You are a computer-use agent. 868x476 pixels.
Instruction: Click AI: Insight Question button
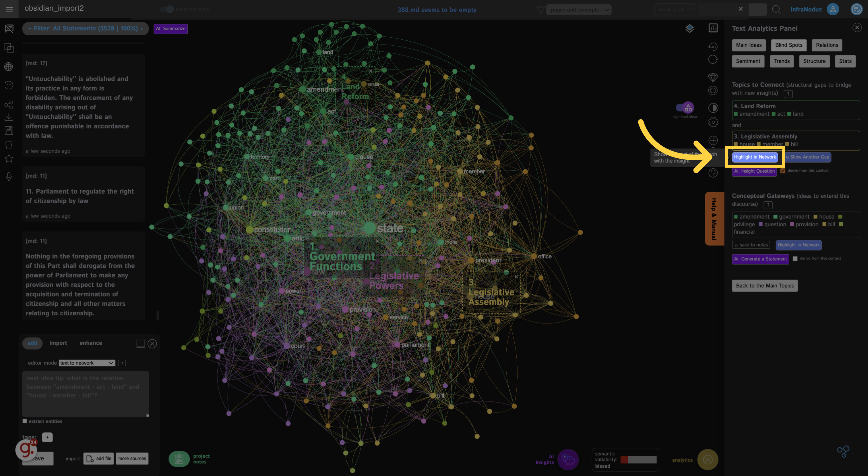click(754, 171)
